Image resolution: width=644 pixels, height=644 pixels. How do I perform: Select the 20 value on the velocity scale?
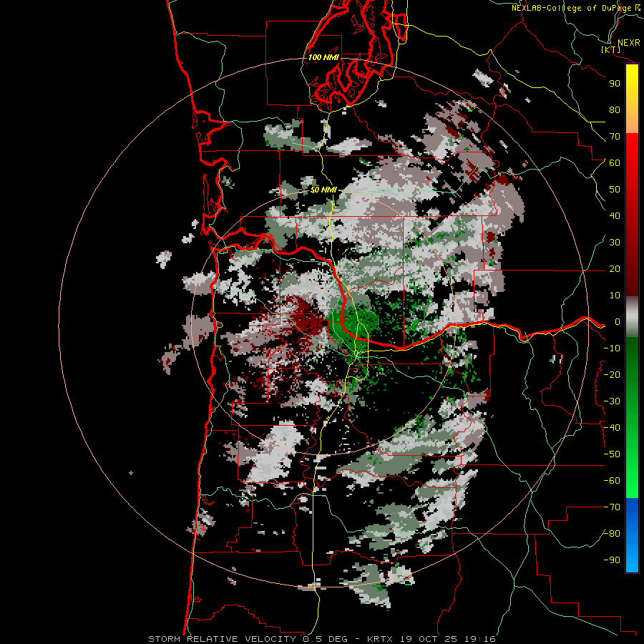click(x=615, y=269)
